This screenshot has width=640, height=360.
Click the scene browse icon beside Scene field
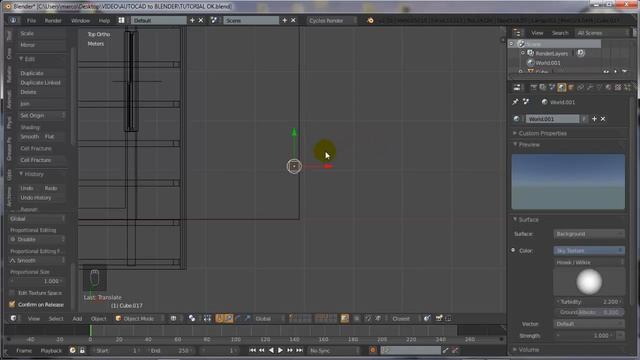click(x=214, y=20)
